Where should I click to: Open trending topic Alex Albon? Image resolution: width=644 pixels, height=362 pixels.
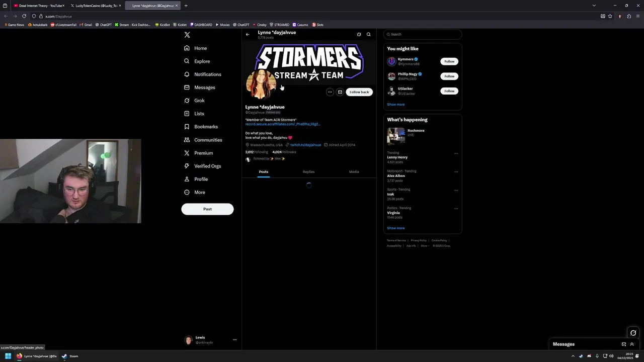coord(396,176)
